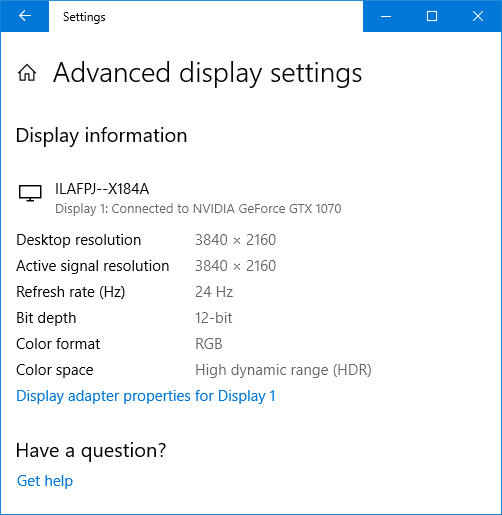Select the Active signal resolution value 3840 × 2160

pos(236,266)
